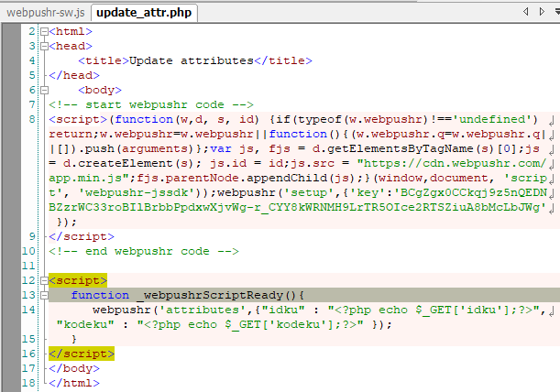Collapse the function fold on line 13
The width and height of the screenshot is (560, 392).
pos(44,295)
